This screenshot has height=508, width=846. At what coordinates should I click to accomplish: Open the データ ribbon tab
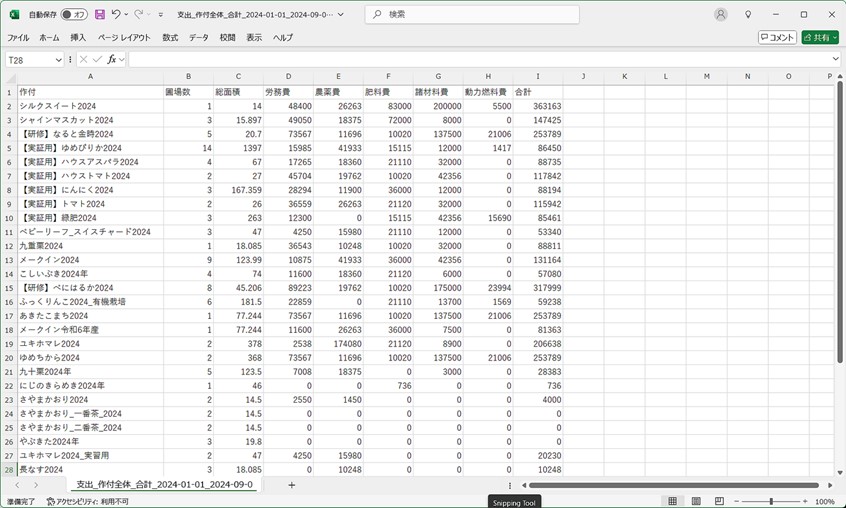tap(199, 38)
